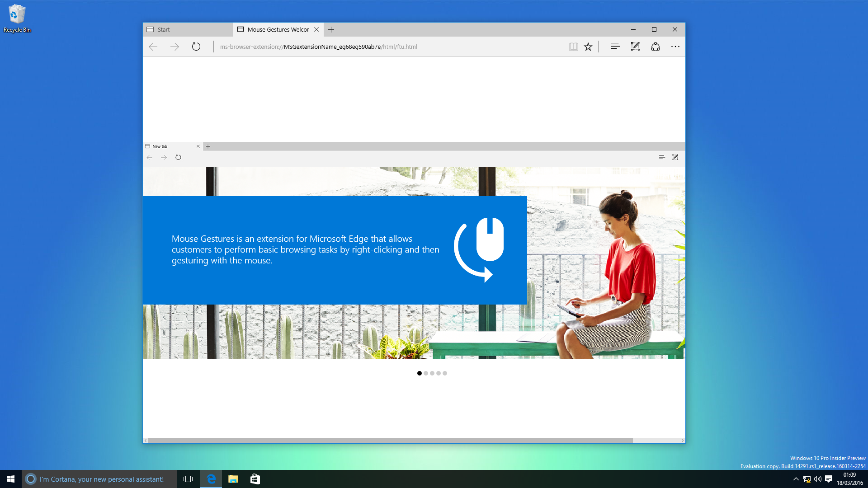Click the mouse gesture illustration graphic
The width and height of the screenshot is (868, 488).
[479, 250]
